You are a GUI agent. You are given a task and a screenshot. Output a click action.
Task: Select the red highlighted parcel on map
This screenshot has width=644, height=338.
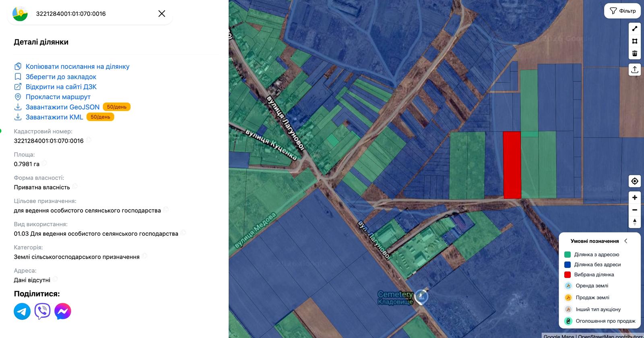(x=512, y=165)
